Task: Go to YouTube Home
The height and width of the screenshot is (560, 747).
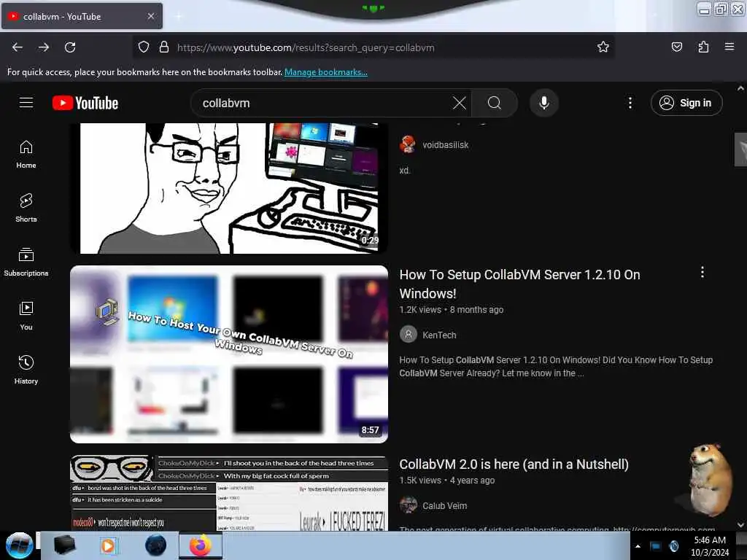Action: coord(26,155)
